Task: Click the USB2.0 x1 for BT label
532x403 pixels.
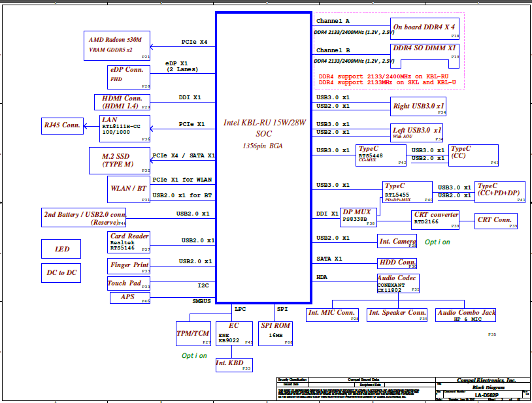Action: (182, 195)
